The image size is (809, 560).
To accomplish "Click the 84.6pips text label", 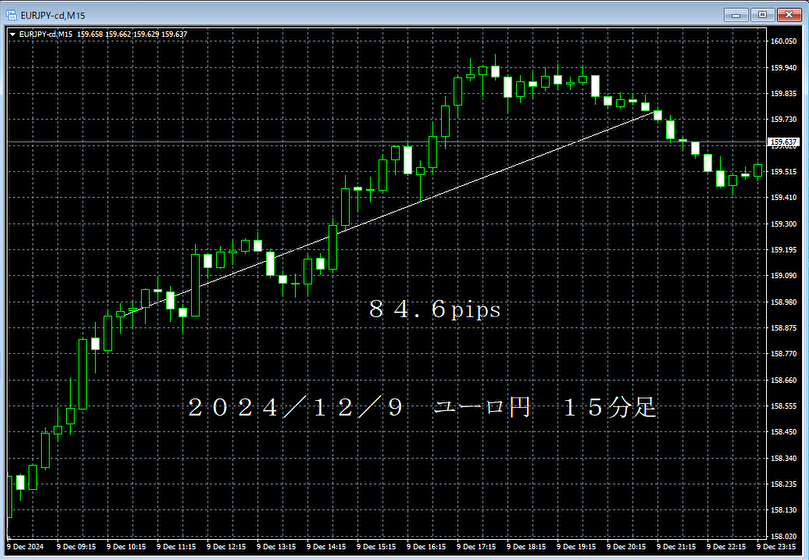I will click(x=435, y=310).
